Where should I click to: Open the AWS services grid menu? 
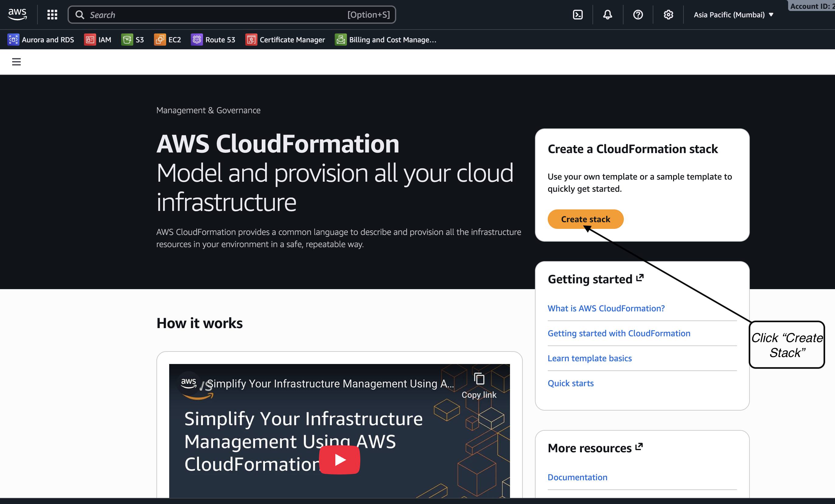[x=52, y=15]
